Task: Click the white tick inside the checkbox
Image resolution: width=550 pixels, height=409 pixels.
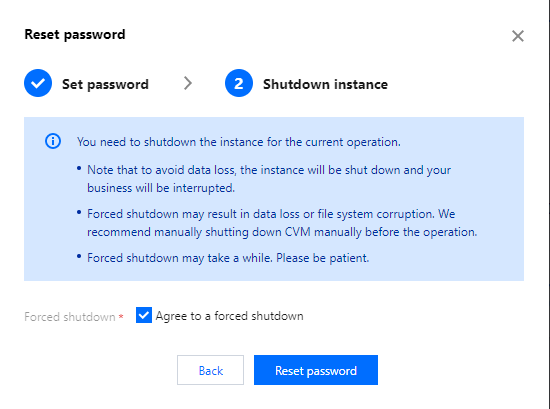Action: click(144, 315)
